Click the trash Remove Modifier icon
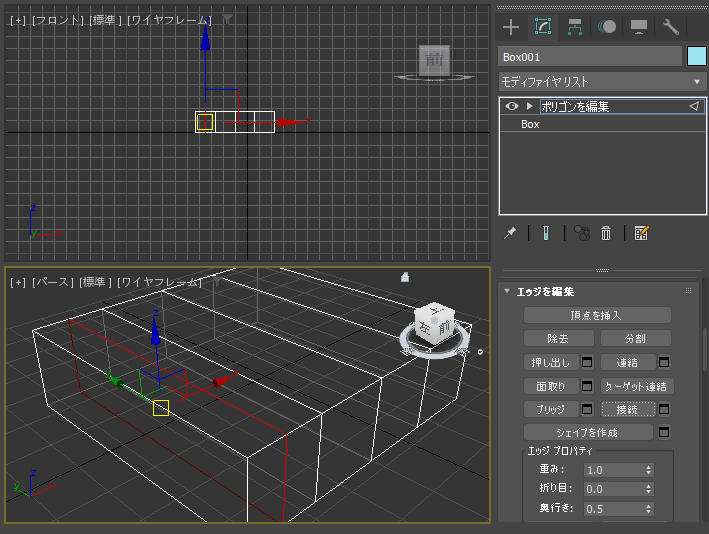This screenshot has width=709, height=534. click(x=606, y=233)
